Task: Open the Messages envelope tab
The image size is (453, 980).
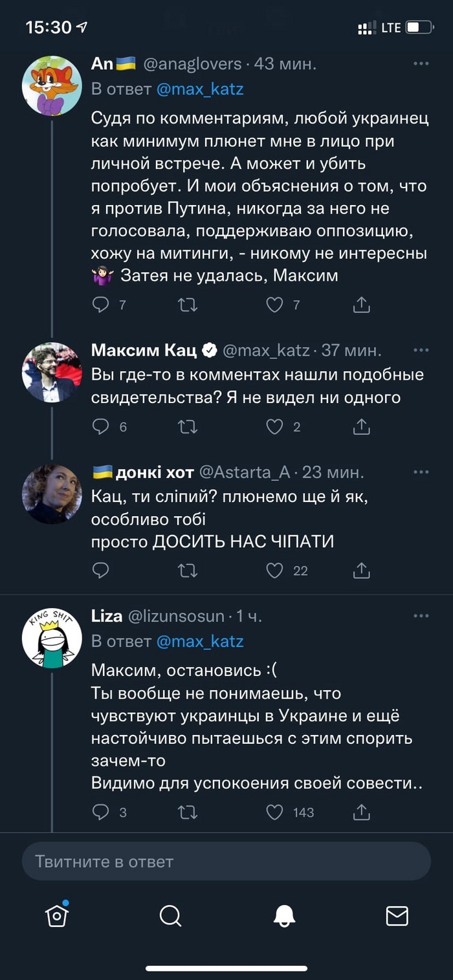Action: (x=397, y=915)
